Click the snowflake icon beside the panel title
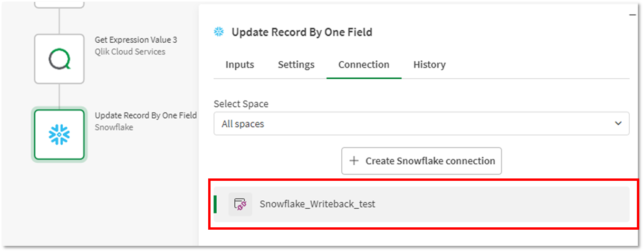644x252 pixels. [x=219, y=32]
